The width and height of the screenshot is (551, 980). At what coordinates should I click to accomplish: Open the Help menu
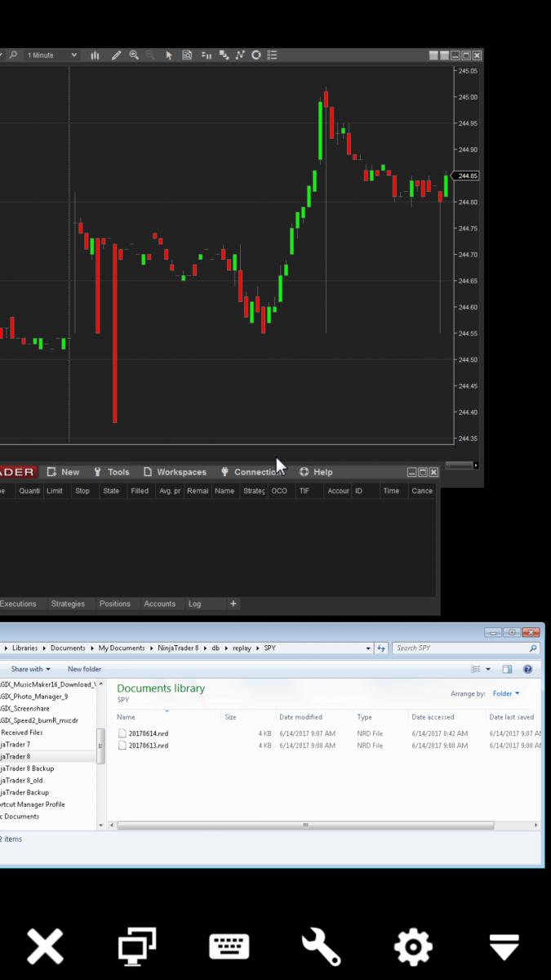coord(316,472)
